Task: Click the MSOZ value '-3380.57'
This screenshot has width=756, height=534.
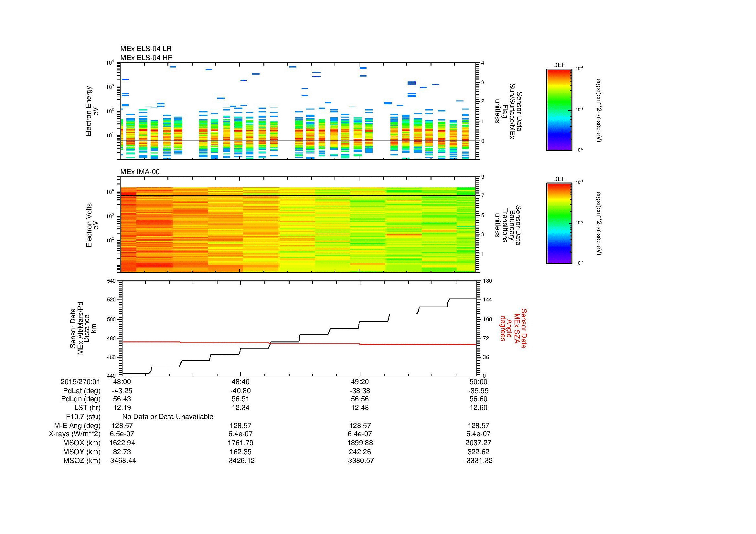Action: pyautogui.click(x=360, y=461)
